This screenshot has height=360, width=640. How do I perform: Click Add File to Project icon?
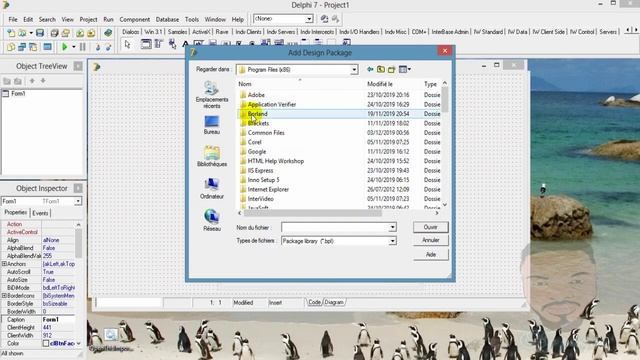point(80,33)
